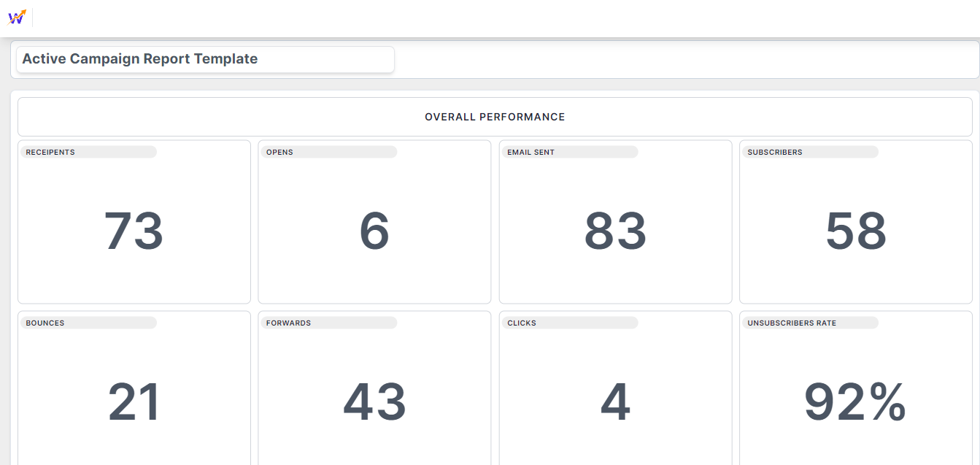Select the Opens value 6
The image size is (980, 465).
coord(374,231)
